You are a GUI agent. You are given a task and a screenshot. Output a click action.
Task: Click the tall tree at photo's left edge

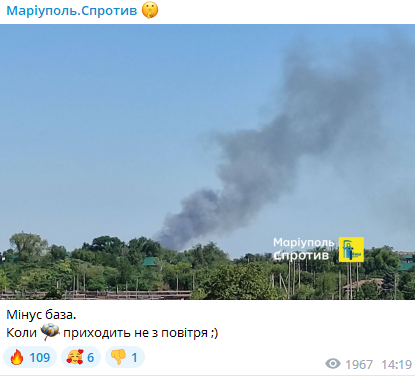click(x=27, y=246)
